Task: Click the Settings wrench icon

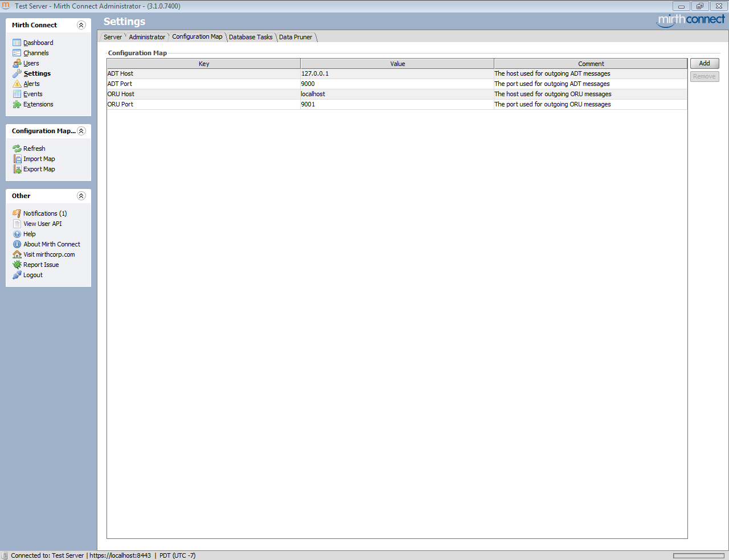Action: pos(17,73)
